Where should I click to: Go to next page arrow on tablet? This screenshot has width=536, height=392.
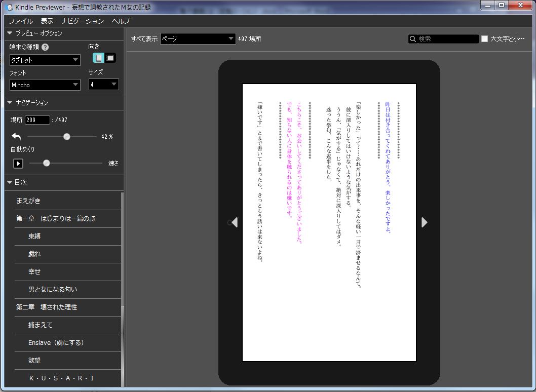click(x=424, y=222)
